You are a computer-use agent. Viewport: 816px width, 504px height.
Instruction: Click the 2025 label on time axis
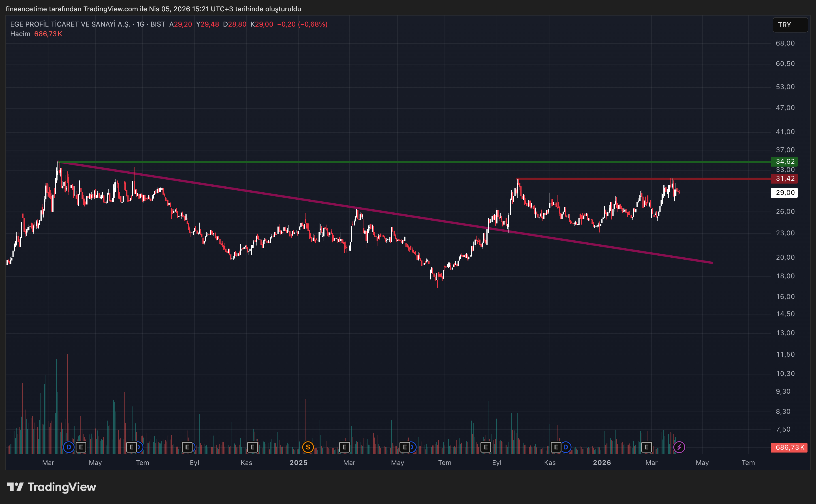click(298, 463)
